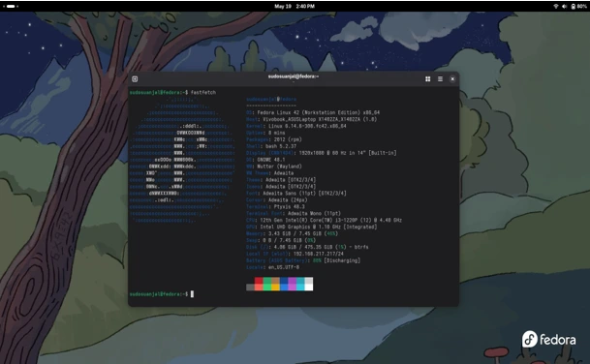Click the Terminal line Ptyxis 48.3
Image resolution: width=590 pixels, height=364 pixels.
pos(275,206)
